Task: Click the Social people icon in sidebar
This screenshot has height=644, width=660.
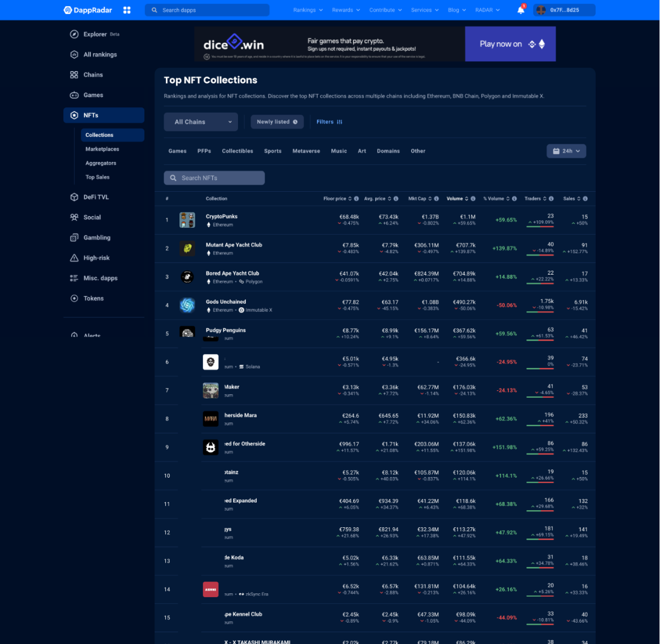Action: (x=74, y=217)
